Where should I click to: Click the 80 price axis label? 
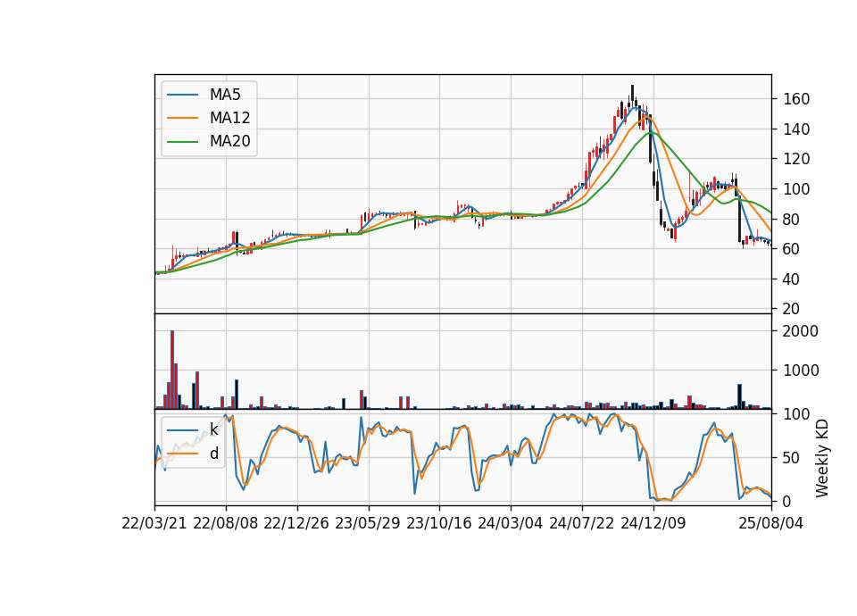pos(792,220)
